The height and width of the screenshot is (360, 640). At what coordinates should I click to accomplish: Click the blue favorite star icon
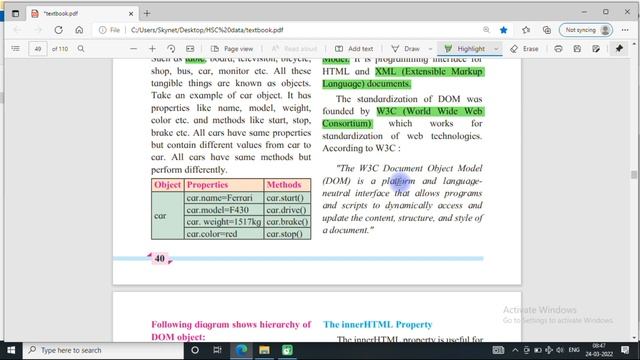(504, 30)
